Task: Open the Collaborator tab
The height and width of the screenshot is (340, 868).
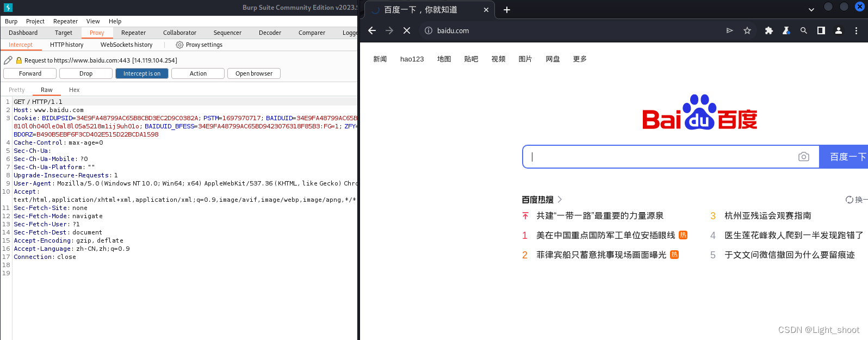Action: pyautogui.click(x=179, y=33)
